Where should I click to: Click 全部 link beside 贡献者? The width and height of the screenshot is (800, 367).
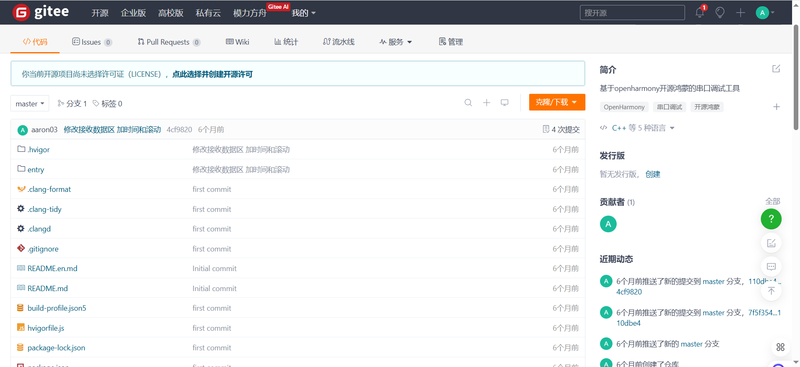(773, 201)
